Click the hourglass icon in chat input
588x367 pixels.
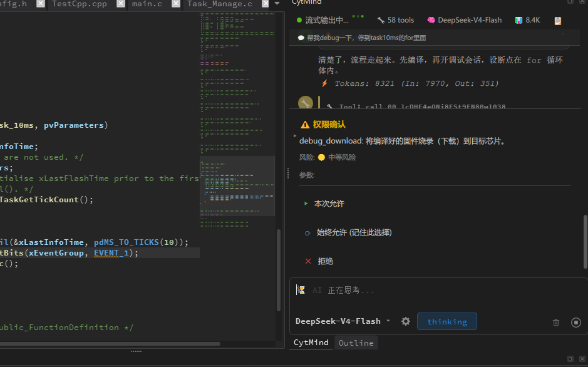301,290
